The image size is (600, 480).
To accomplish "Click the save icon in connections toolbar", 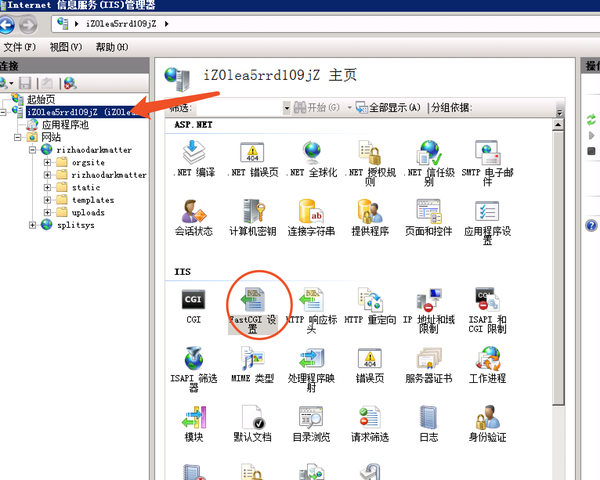I will (25, 83).
